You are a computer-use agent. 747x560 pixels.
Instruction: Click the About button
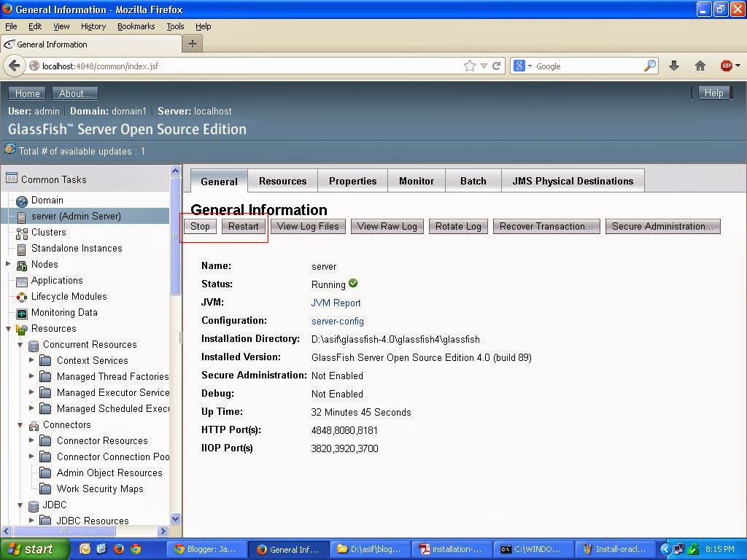pos(75,93)
